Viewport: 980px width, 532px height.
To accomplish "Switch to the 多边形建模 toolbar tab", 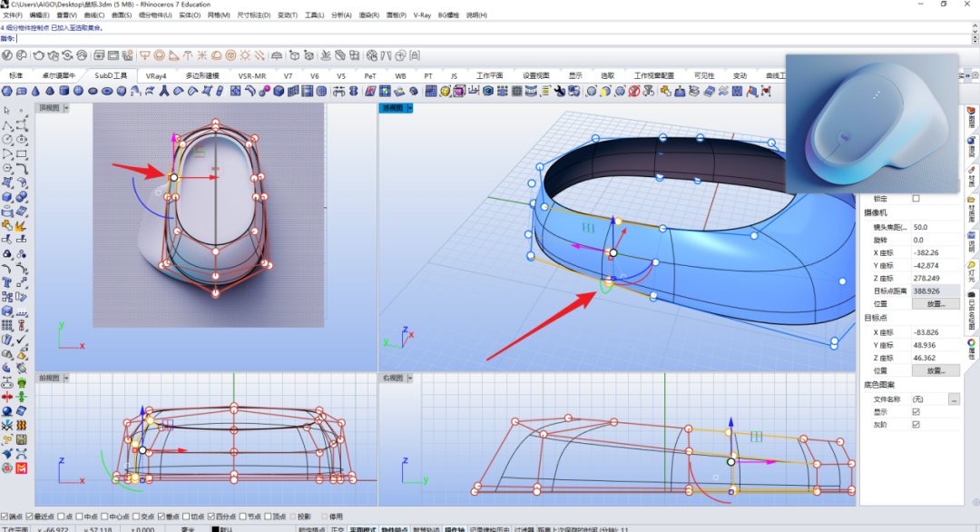I will coord(202,75).
